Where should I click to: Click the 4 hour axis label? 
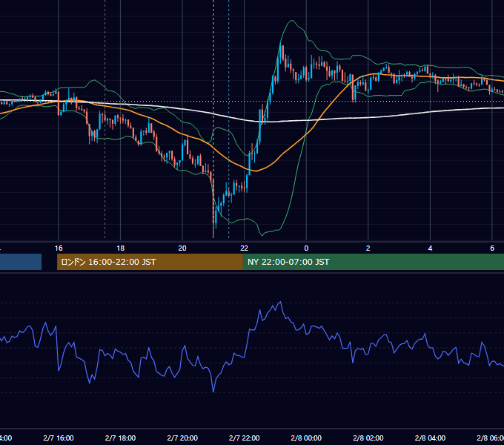430,248
